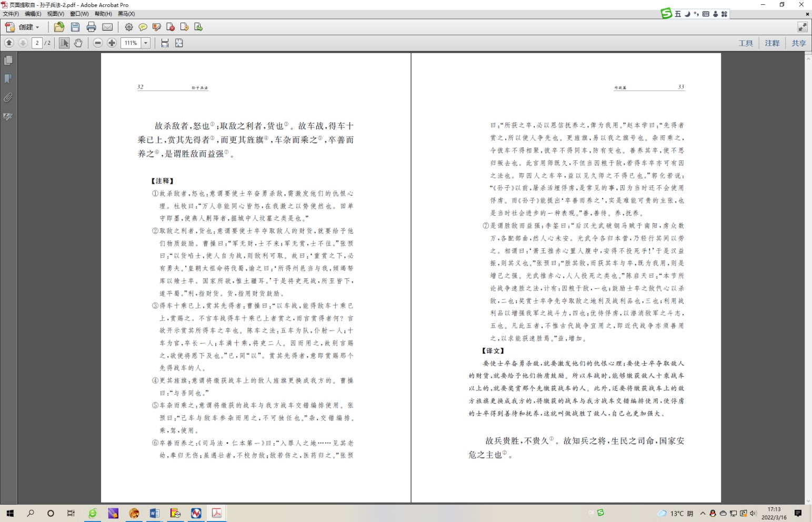812x522 pixels.
Task: Select the highlight text tool icon
Action: click(x=157, y=27)
